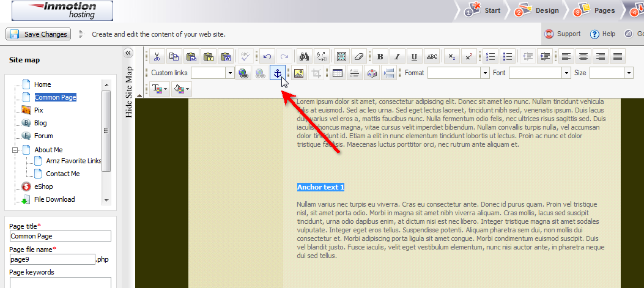
Task: Open the Format dropdown
Action: [x=456, y=73]
